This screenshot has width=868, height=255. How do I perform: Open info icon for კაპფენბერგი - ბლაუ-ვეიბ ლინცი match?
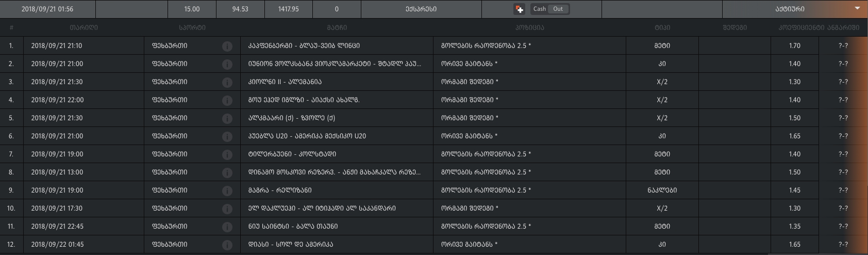click(x=227, y=46)
